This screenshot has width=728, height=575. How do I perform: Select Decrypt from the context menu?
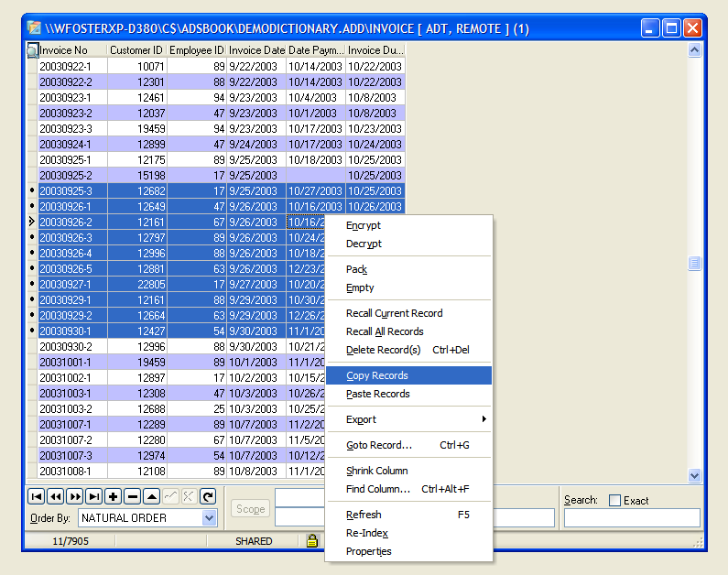409,244
